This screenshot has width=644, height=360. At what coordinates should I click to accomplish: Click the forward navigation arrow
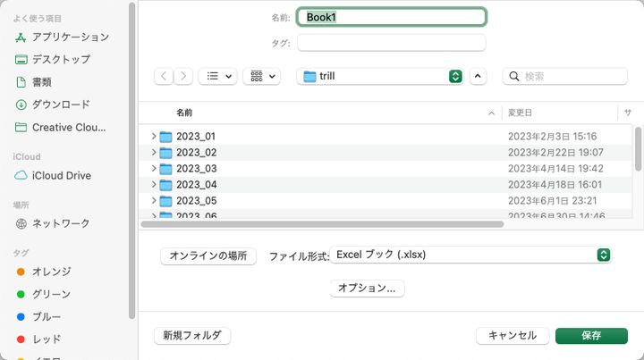click(x=182, y=77)
